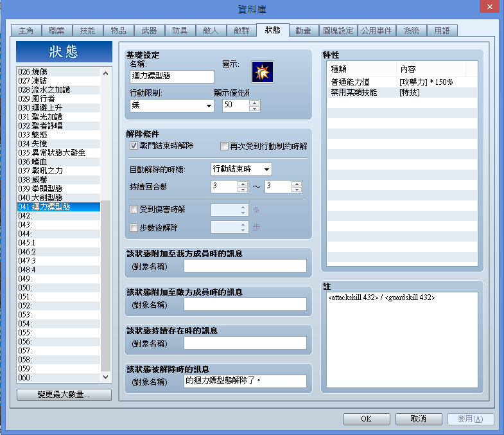Click the state icon image selector

(x=263, y=72)
